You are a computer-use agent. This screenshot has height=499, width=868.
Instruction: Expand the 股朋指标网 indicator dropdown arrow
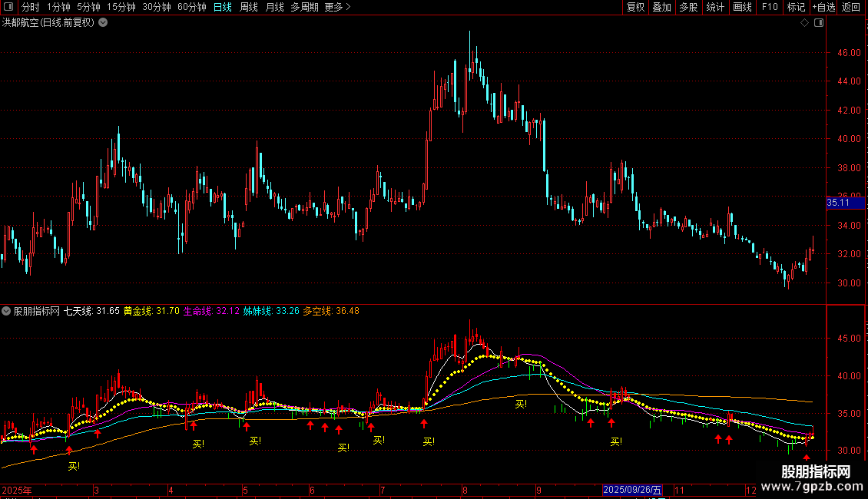(x=7, y=312)
